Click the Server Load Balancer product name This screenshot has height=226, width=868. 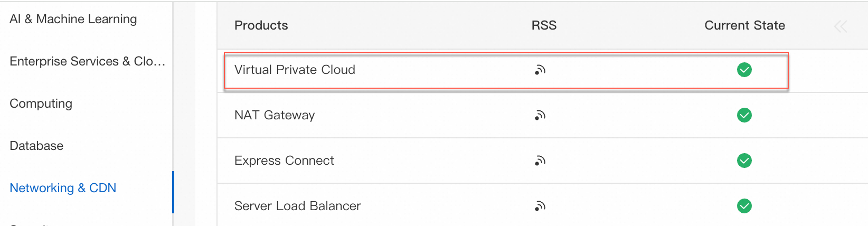[x=298, y=206]
